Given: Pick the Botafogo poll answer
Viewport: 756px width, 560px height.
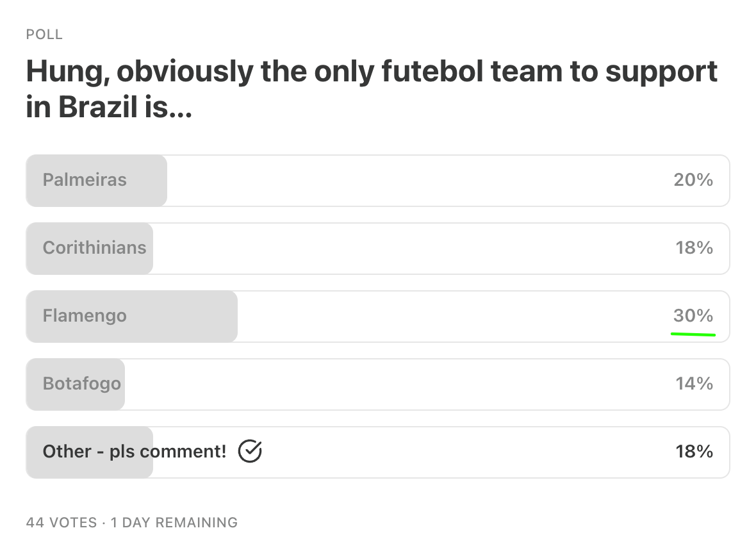Looking at the screenshot, I should (x=81, y=384).
